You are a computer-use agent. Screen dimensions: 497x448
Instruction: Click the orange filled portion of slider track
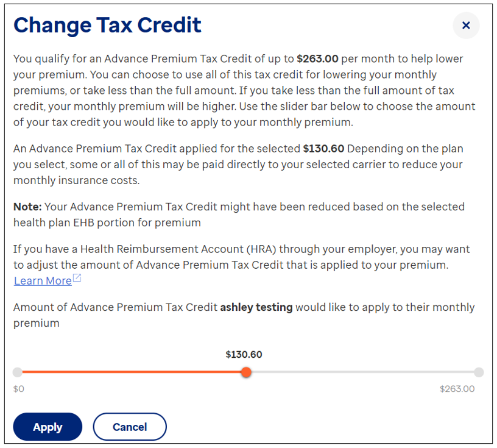coord(132,372)
